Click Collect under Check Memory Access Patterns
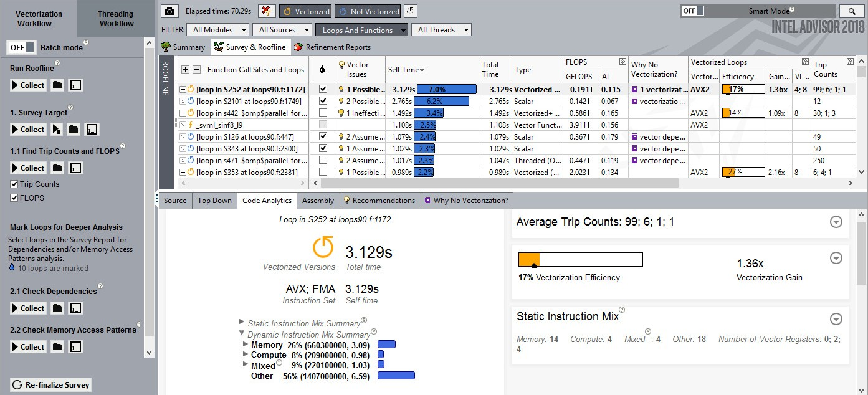868x395 pixels. [x=29, y=347]
